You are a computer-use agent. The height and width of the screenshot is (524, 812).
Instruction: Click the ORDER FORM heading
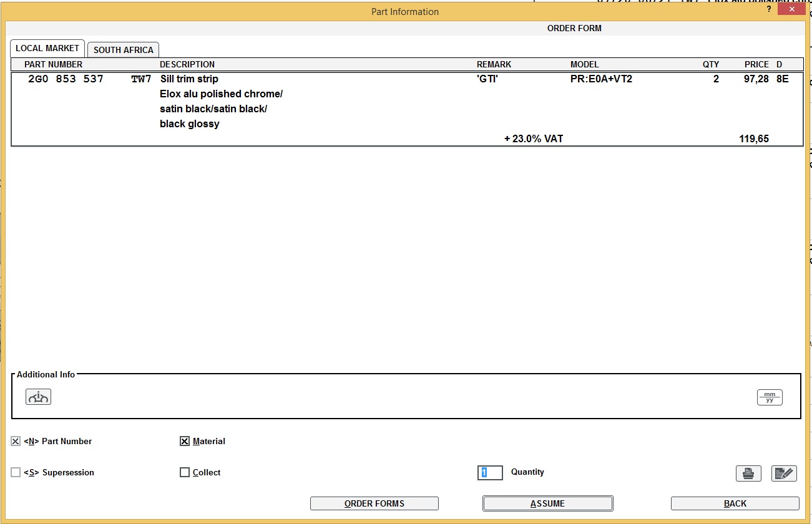tap(574, 28)
